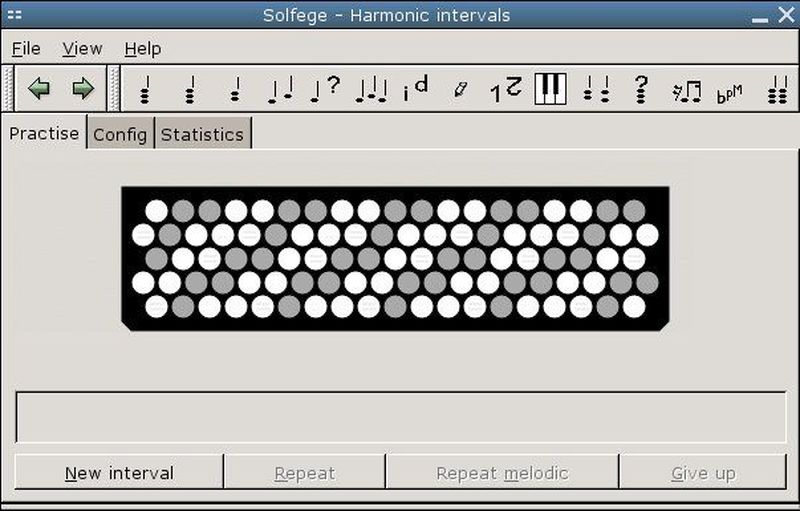Open the Help menu
This screenshot has height=511, width=800.
pos(143,48)
